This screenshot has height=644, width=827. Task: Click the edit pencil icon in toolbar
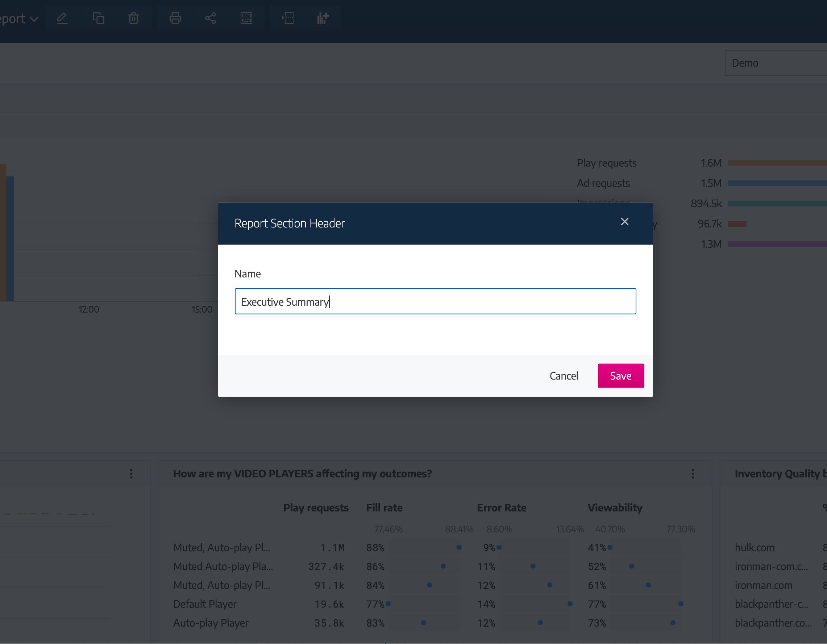tap(62, 18)
